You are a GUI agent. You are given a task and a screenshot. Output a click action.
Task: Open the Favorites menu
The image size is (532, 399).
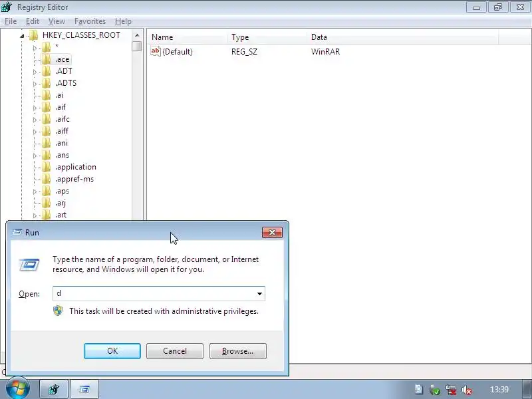coord(90,21)
